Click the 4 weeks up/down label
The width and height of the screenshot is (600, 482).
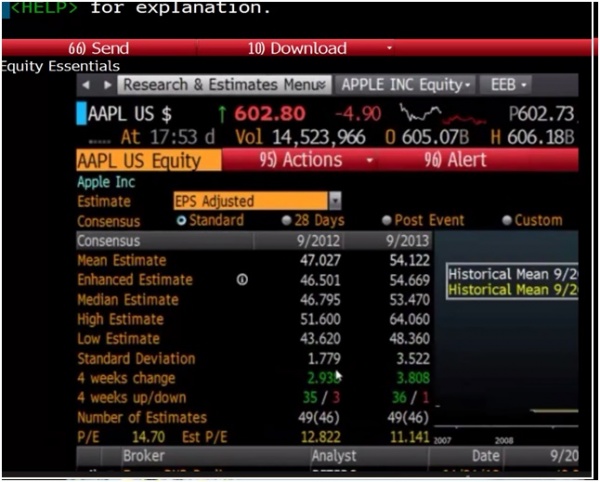pyautogui.click(x=132, y=397)
